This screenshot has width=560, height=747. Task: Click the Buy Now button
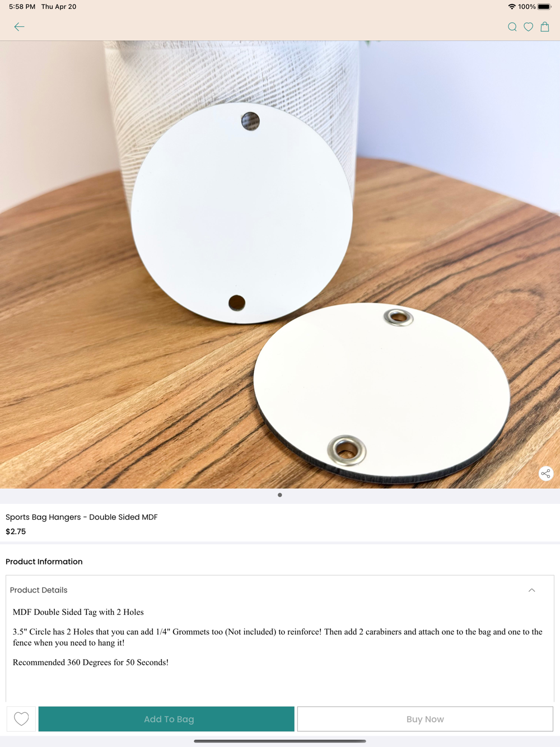(425, 719)
